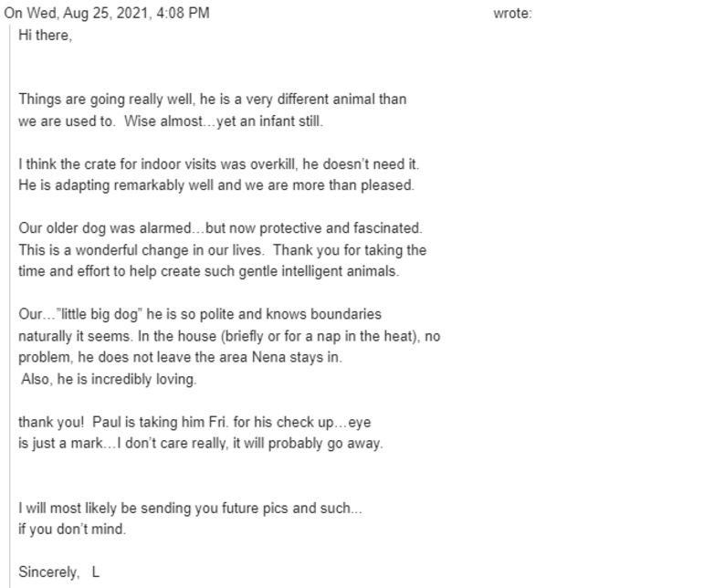Click the 'Hi there,' greeting line

point(45,35)
